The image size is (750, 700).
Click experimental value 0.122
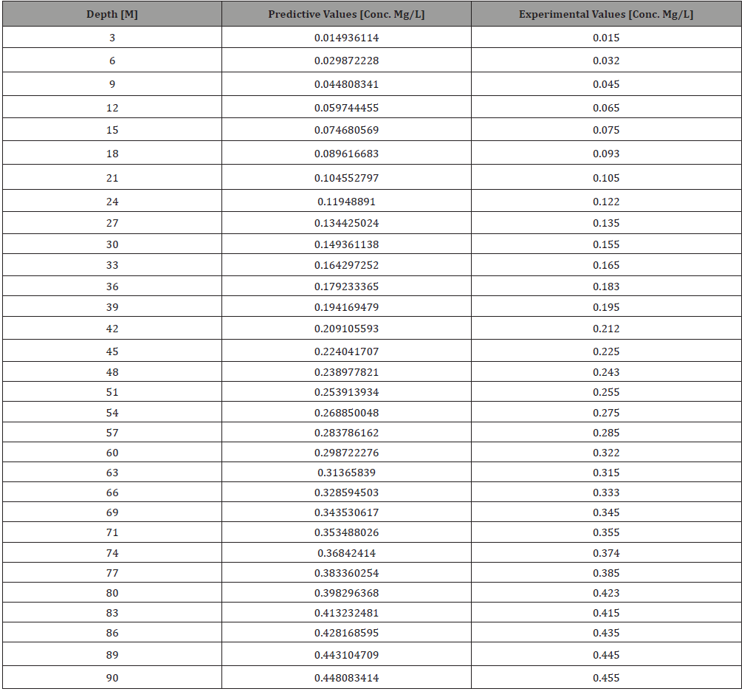click(x=606, y=202)
